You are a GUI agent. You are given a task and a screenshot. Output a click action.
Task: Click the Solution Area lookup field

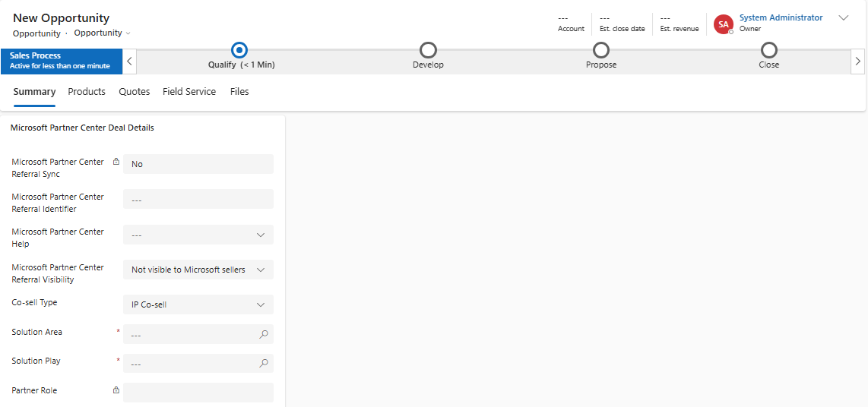(198, 334)
